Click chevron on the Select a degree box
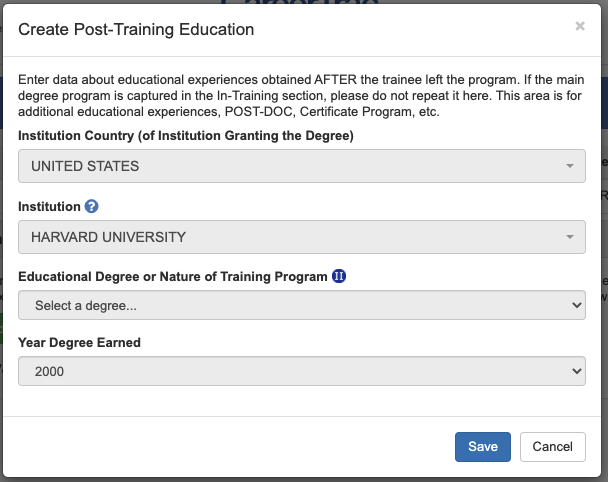608x482 pixels. (575, 305)
